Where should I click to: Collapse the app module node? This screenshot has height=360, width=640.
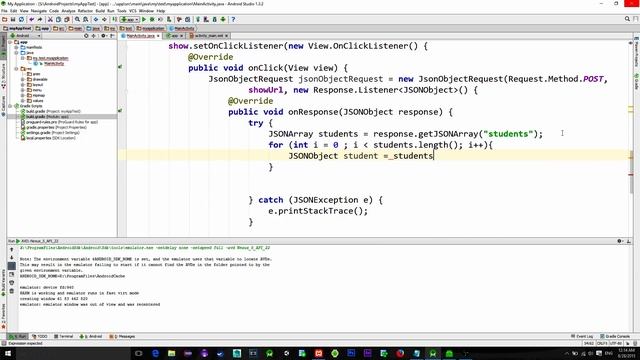tap(11, 42)
